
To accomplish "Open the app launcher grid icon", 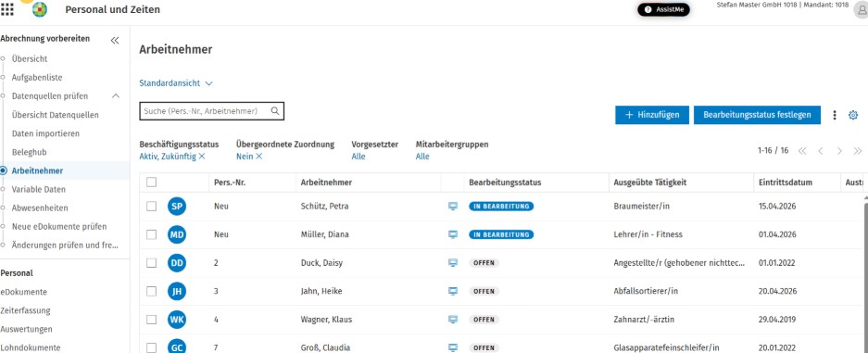I will 7,9.
